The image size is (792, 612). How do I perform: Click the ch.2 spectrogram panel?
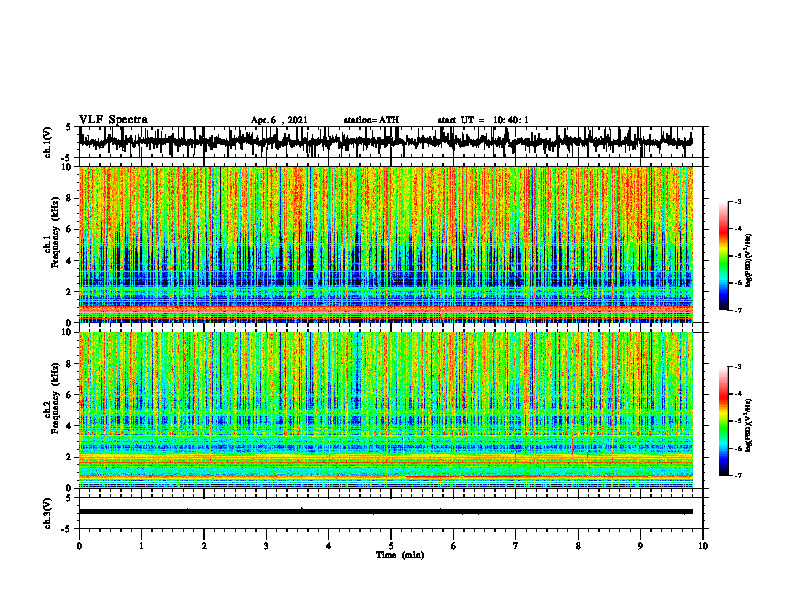click(386, 410)
